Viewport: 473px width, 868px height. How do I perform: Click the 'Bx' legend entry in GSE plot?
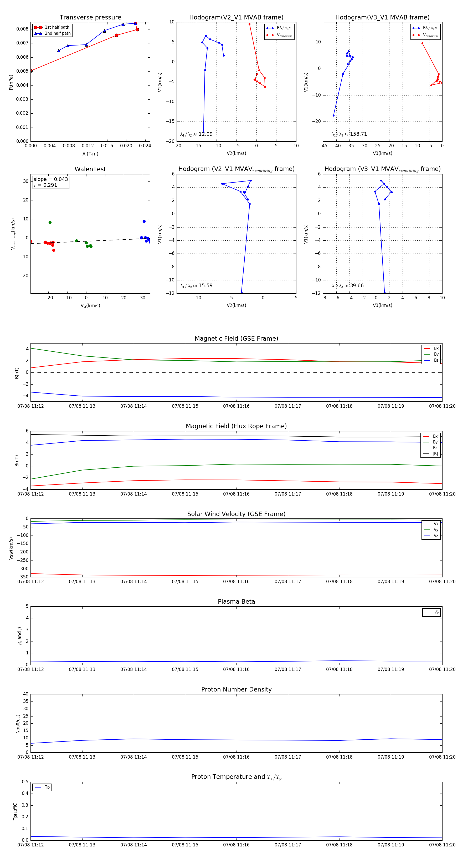(x=431, y=349)
